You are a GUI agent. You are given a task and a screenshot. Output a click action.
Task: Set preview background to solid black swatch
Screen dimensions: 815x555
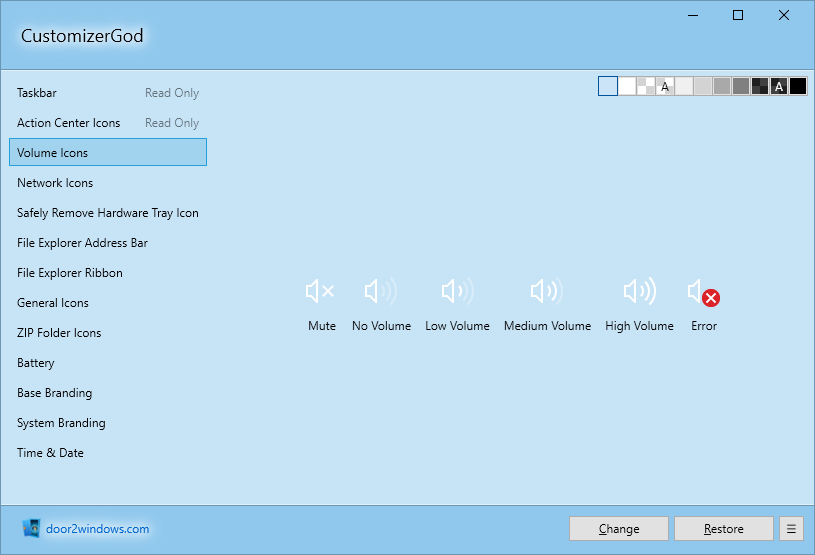coord(798,86)
